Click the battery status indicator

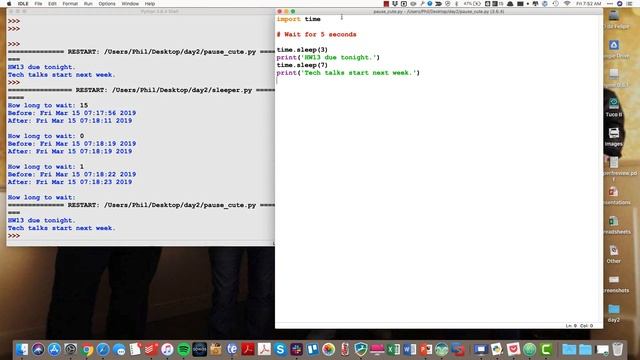[472, 4]
